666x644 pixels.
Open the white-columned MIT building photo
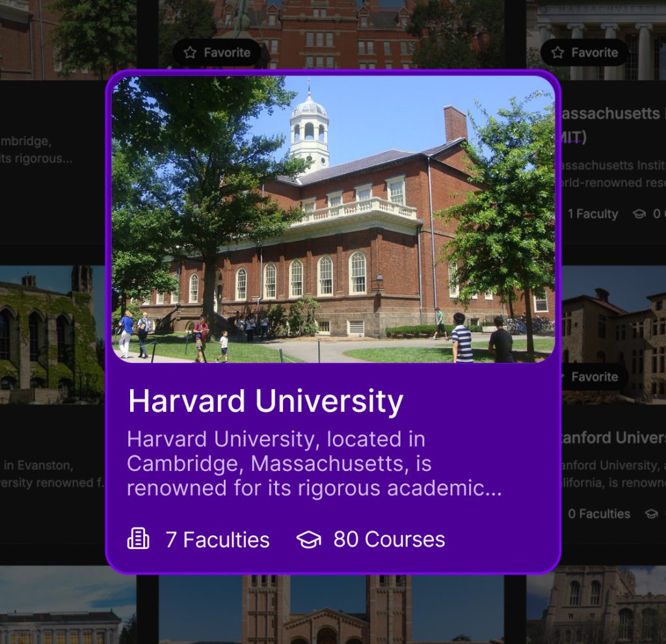click(x=596, y=40)
